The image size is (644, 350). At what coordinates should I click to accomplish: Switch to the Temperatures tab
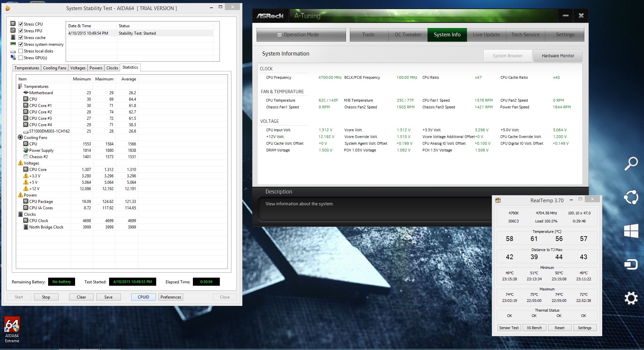(x=27, y=68)
